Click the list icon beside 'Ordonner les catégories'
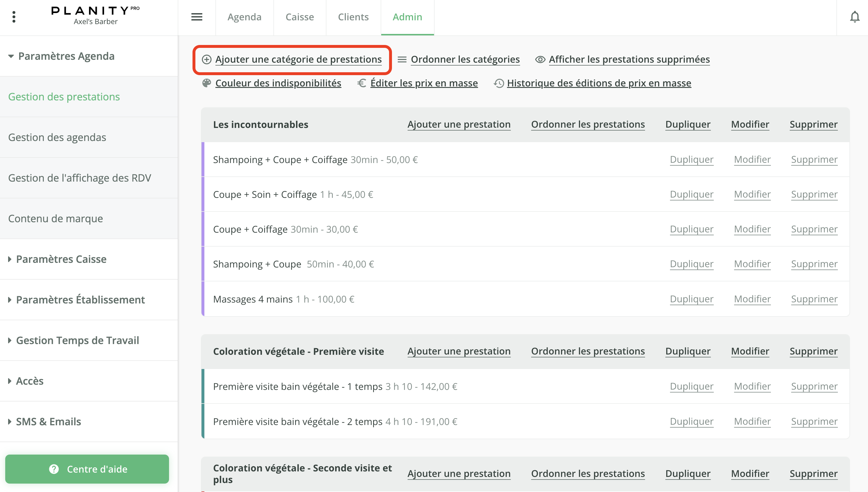Screen dimensions: 868x492 click(402, 59)
